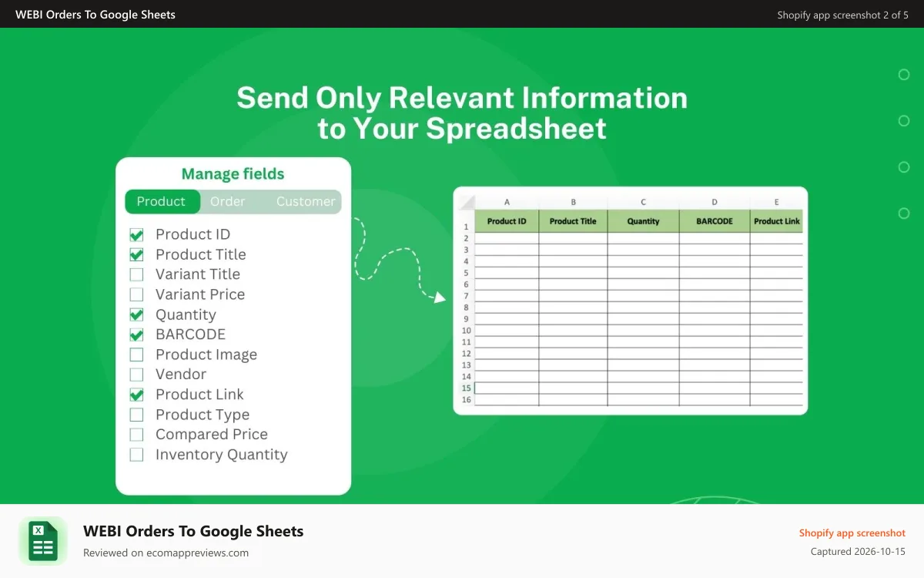Click the 'Inventory Quantity' field label
The image size is (924, 578).
click(x=221, y=455)
